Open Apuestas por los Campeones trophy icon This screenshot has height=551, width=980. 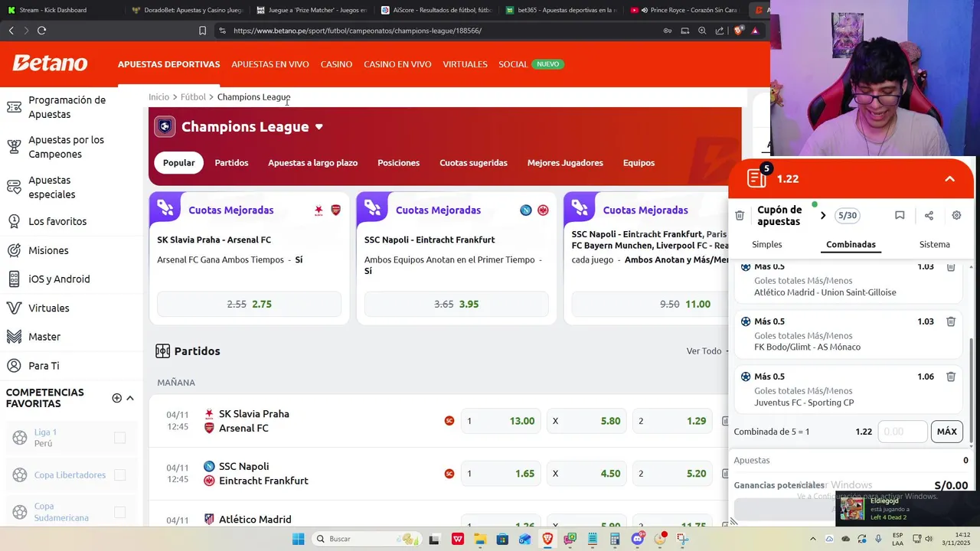(x=14, y=147)
